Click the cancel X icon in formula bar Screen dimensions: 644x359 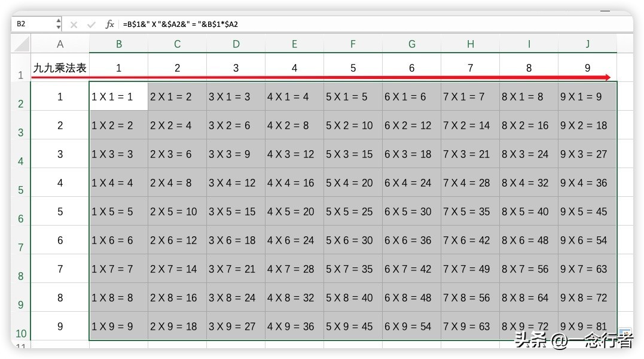click(74, 25)
